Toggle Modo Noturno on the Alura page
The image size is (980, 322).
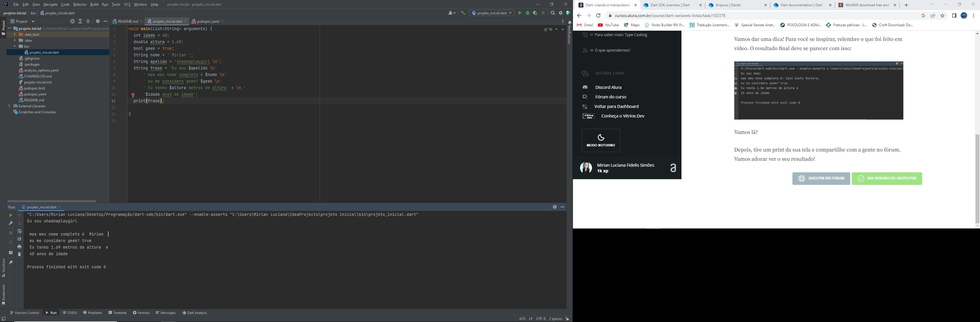point(600,140)
